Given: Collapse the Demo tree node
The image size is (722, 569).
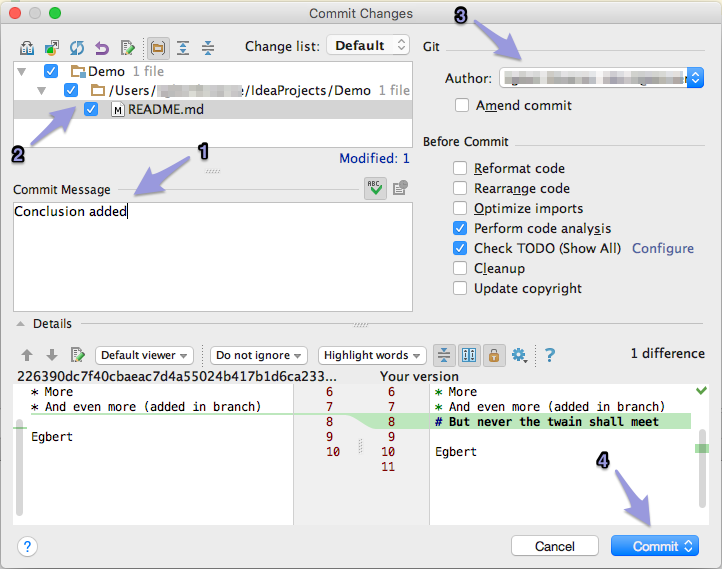Looking at the screenshot, I should point(23,72).
